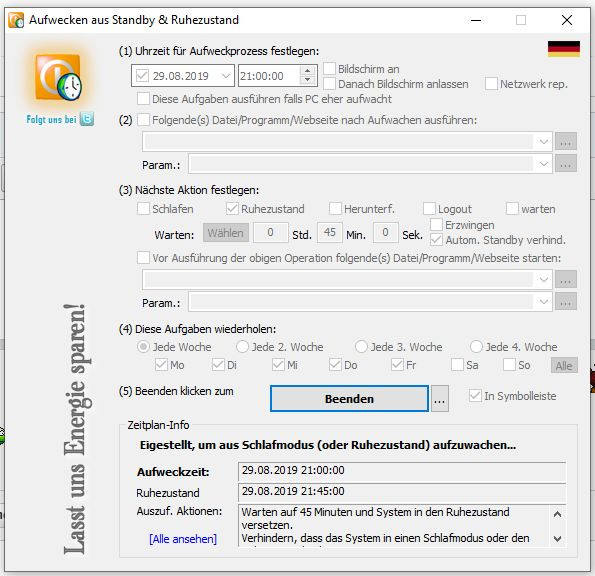Screen dimensions: 595x576
Task: Check the 'Herunterf.' checkbox
Action: coord(335,208)
